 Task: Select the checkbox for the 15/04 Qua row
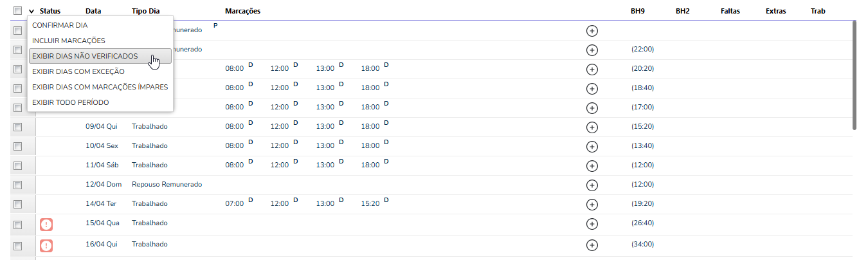click(17, 224)
